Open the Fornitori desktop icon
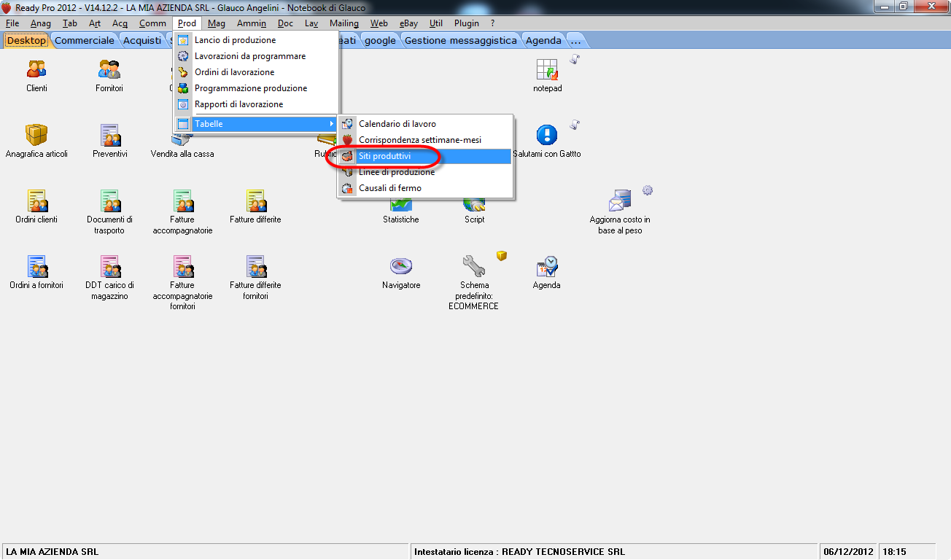Image resolution: width=951 pixels, height=560 pixels. 109,70
